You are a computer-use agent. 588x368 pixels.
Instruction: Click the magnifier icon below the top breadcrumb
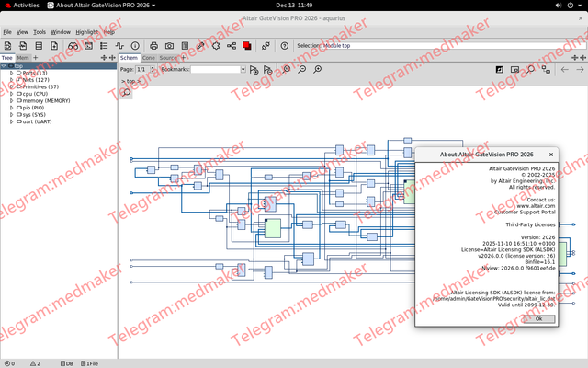[127, 92]
